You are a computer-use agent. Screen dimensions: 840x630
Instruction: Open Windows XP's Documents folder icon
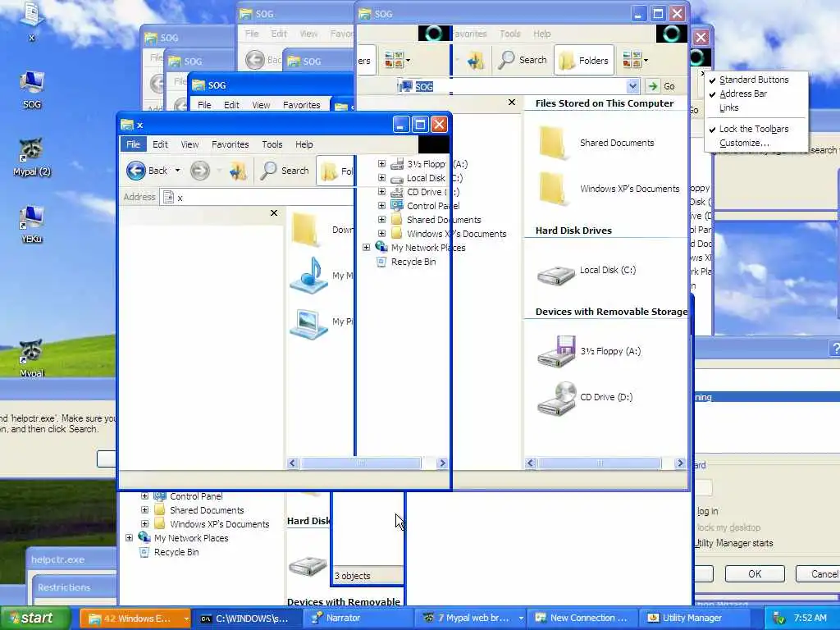click(553, 189)
